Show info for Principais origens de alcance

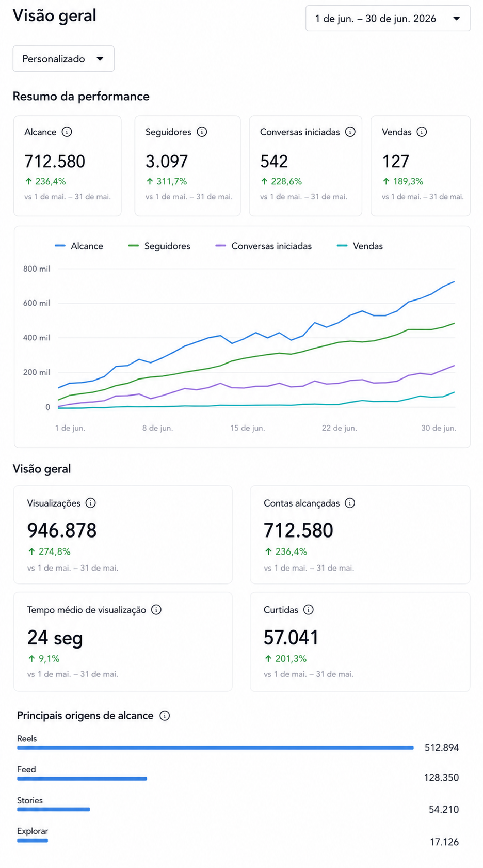click(165, 716)
